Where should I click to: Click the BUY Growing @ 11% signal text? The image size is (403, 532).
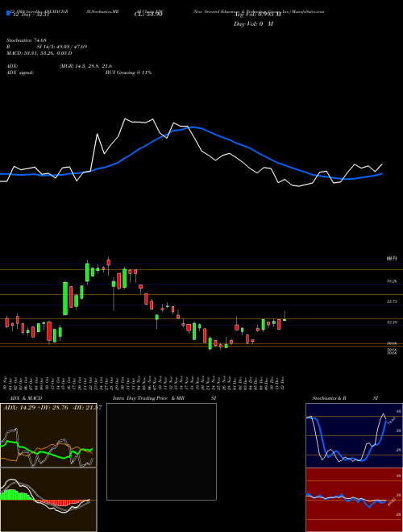[128, 73]
